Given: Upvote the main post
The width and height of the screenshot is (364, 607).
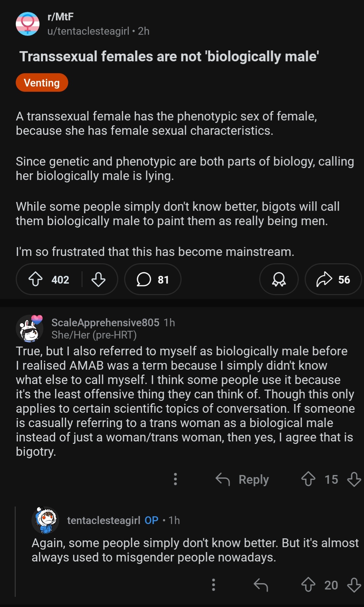Looking at the screenshot, I should click(36, 279).
